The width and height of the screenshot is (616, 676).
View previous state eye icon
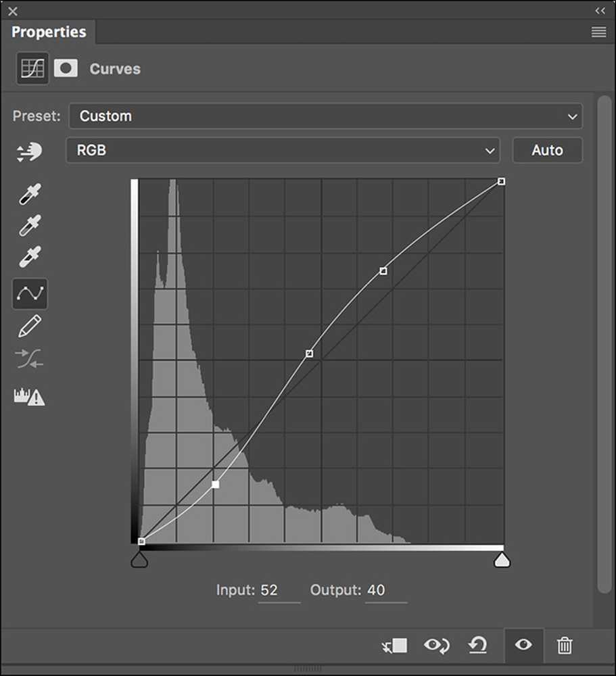click(437, 646)
